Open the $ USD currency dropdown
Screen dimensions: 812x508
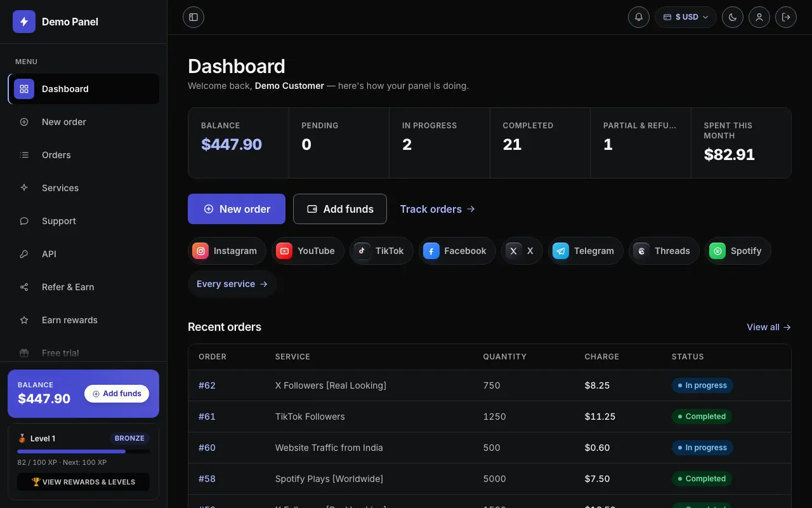pos(686,17)
